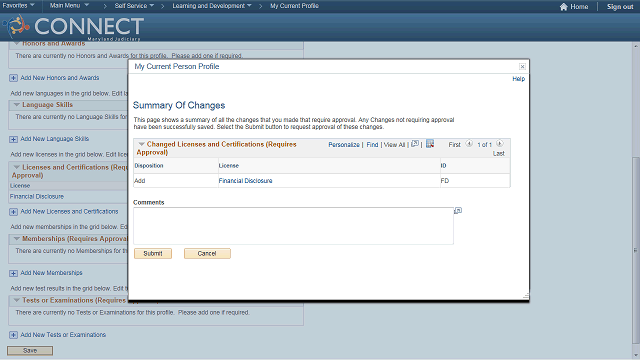Open Financial Disclosure in background page
Viewport: 640px width, 360px height.
pos(37,196)
